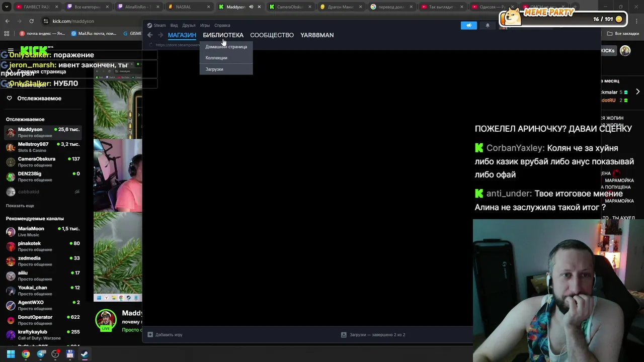Open Chrome apps grid in bookmarks bar
This screenshot has width=644, height=362.
click(7, 34)
